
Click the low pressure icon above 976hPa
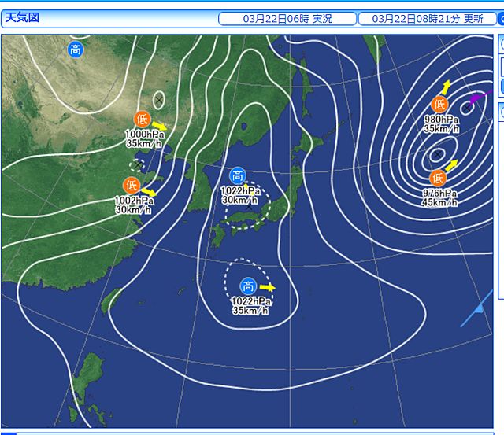point(437,178)
